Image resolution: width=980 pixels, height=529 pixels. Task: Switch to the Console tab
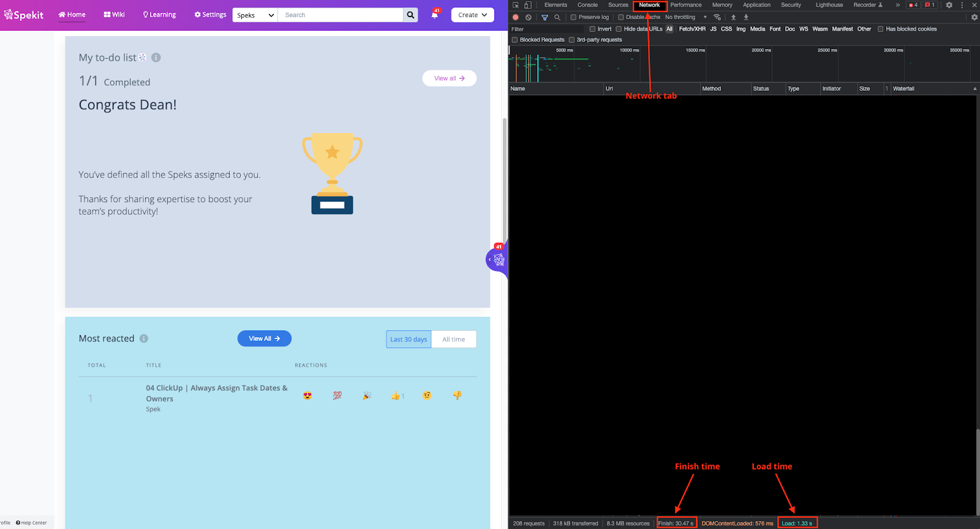pos(587,5)
